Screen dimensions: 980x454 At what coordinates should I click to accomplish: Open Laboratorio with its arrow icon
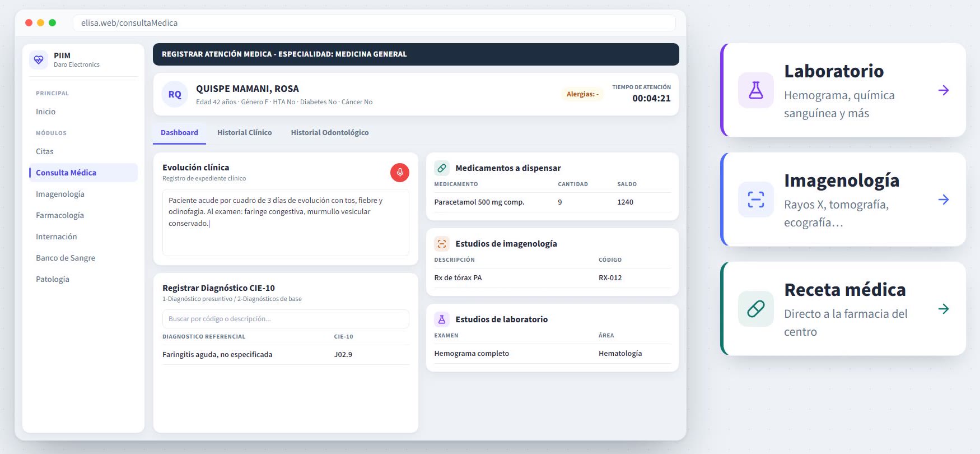[x=944, y=90]
